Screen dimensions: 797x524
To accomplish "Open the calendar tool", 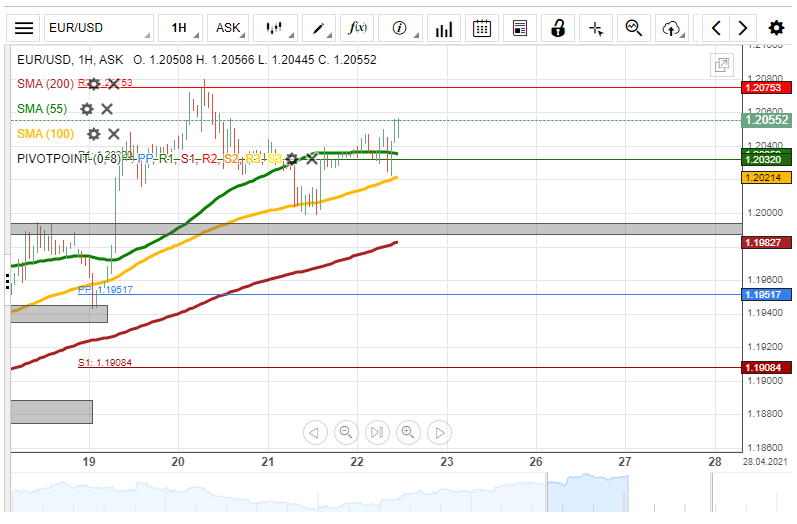I will pos(482,28).
